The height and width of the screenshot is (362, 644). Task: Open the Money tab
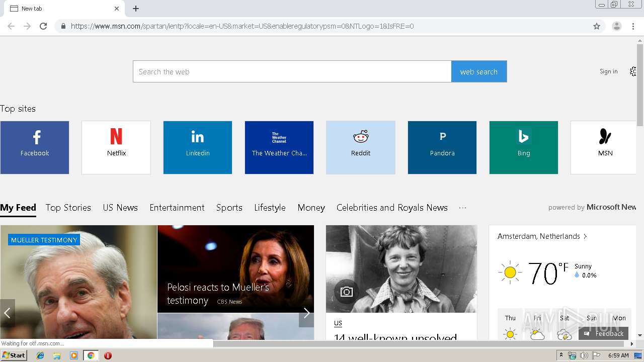click(311, 208)
